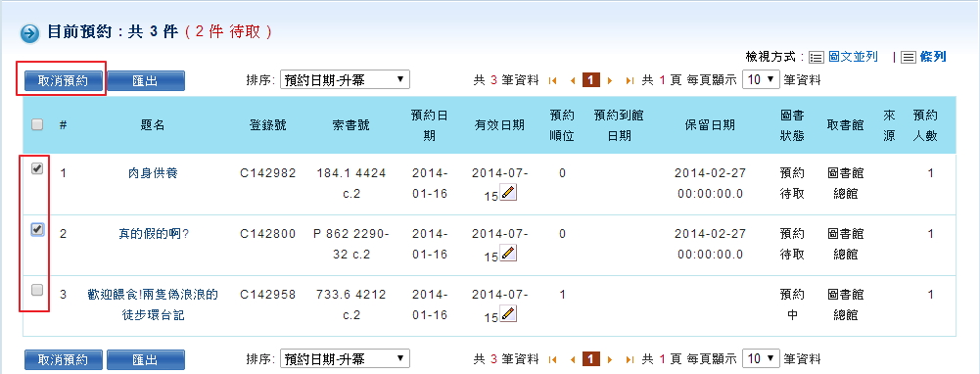The height and width of the screenshot is (374, 980).
Task: Open the top 每頁顯示 count dropdown
Action: coord(762,80)
